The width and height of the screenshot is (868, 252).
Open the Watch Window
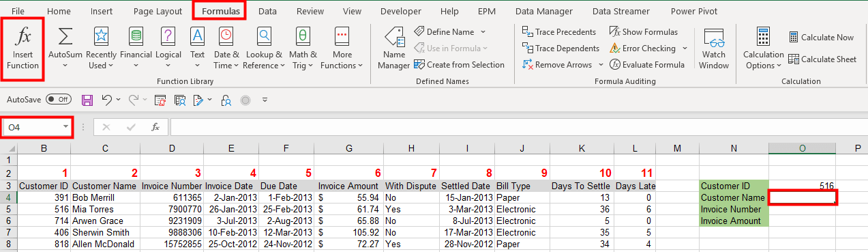(714, 48)
